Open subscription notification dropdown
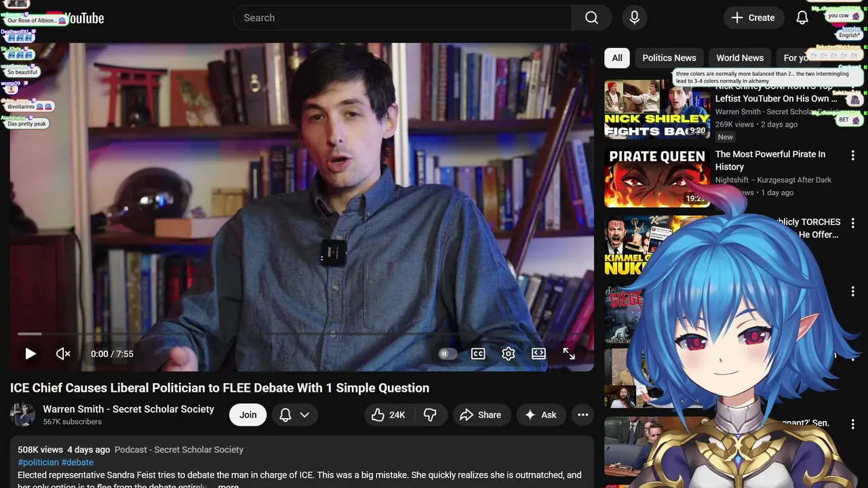Image resolution: width=868 pixels, height=488 pixels. tap(295, 415)
